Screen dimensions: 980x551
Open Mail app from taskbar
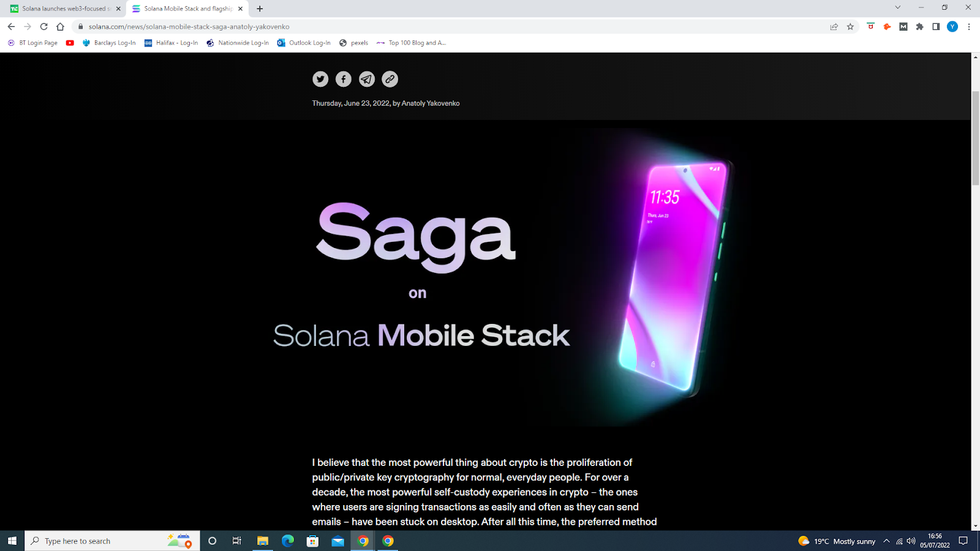[337, 541]
